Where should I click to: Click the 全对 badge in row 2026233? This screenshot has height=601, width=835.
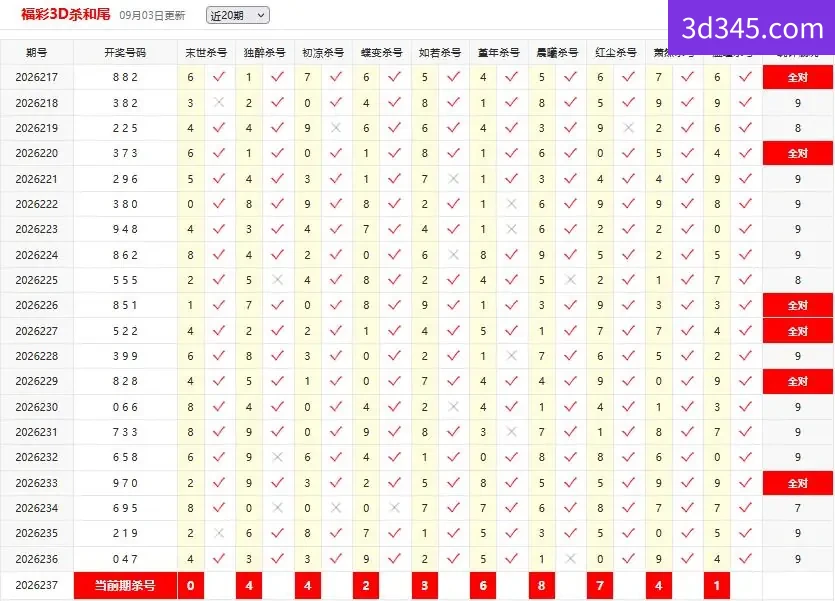pos(798,483)
